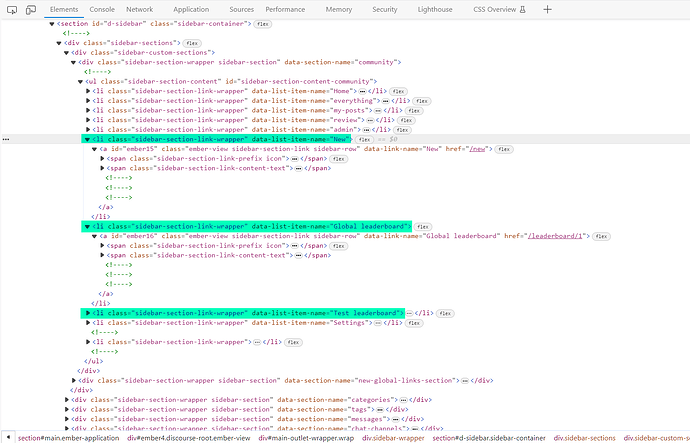Select div#main-outlet-wrapper.wrap breadcrumb
690x443 pixels.
pos(306,438)
